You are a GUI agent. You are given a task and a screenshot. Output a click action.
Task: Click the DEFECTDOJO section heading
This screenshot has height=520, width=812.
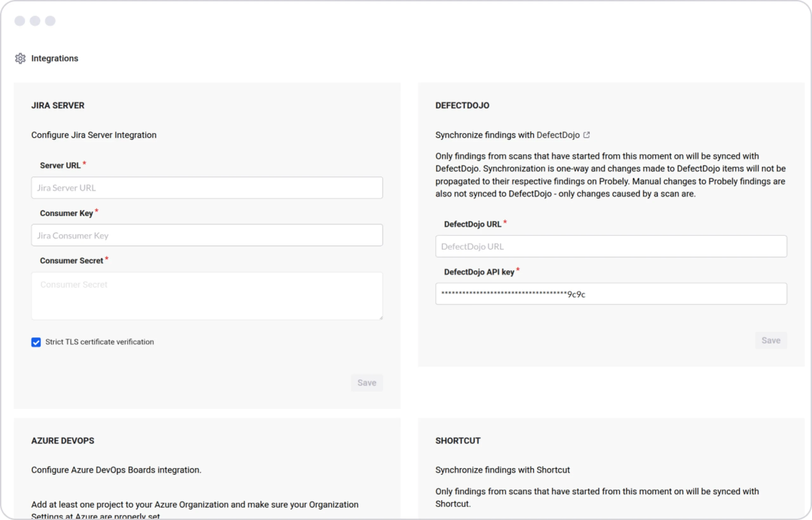point(462,105)
